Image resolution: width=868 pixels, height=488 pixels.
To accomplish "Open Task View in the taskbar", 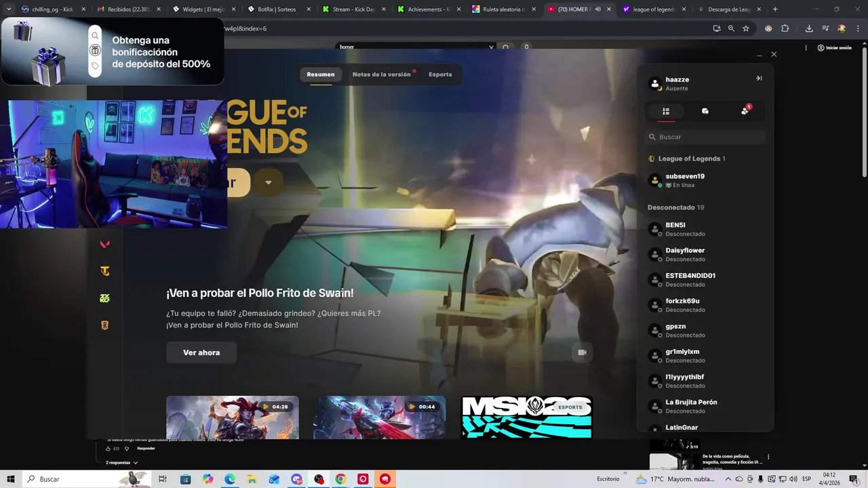I will 163,479.
